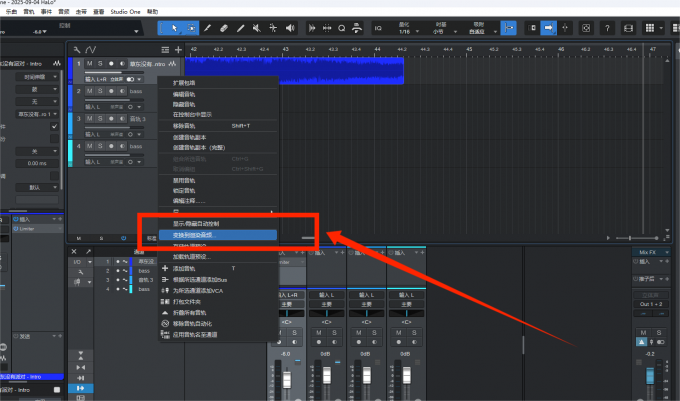Image resolution: width=680 pixels, height=401 pixels.
Task: Select the Arrow tool in toolbar
Action: [x=174, y=29]
